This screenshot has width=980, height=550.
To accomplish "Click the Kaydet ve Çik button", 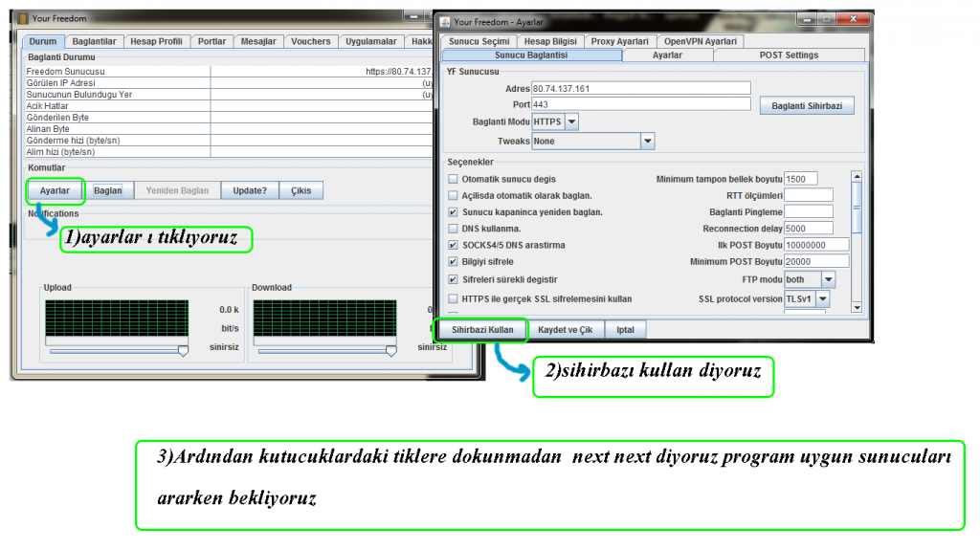I will click(x=566, y=329).
